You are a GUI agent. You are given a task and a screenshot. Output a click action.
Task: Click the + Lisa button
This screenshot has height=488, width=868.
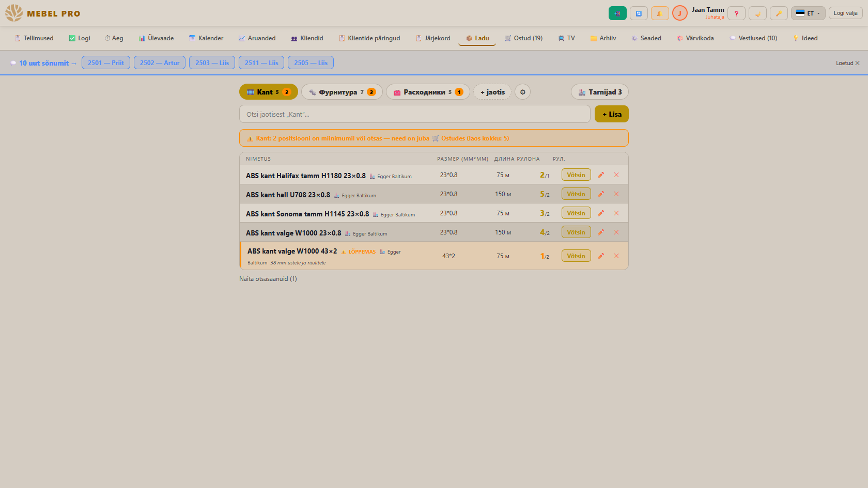pos(612,114)
